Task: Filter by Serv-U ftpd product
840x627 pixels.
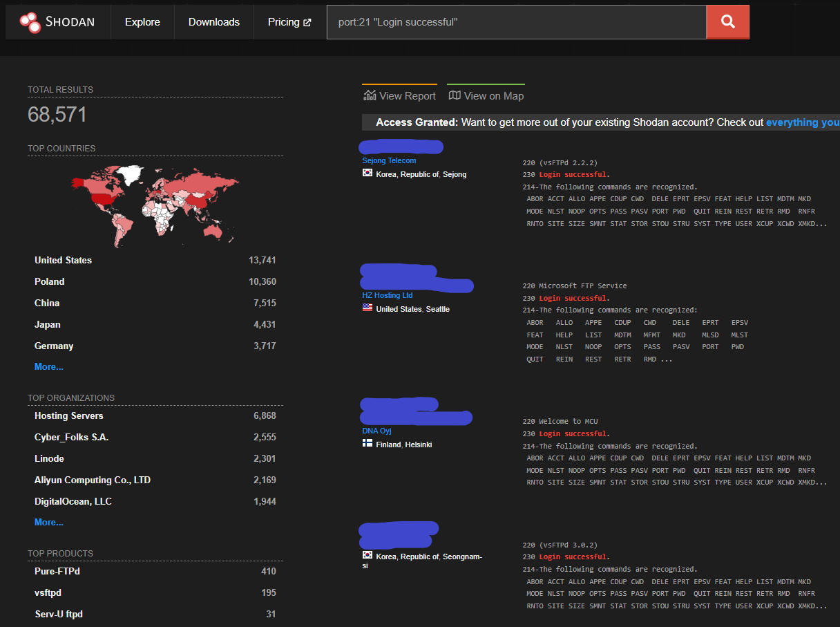Action: 59,614
